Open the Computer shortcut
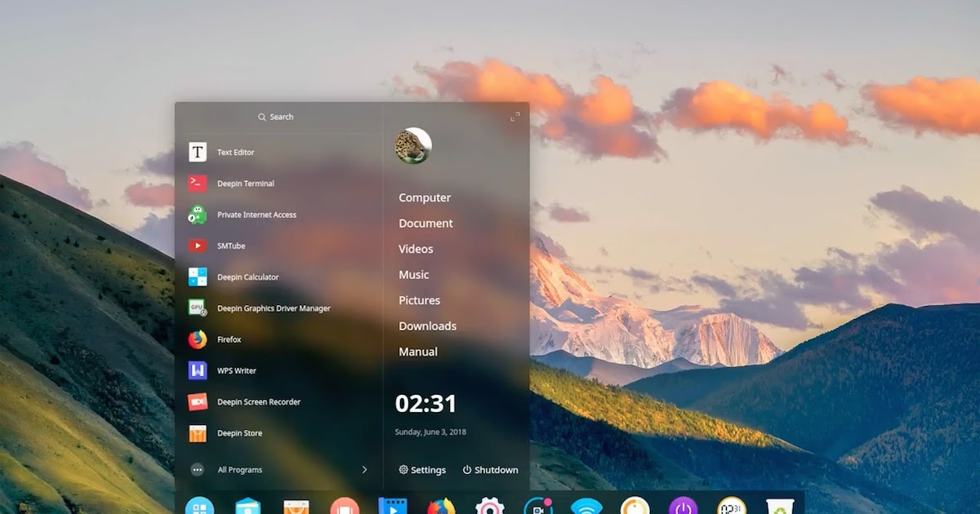This screenshot has height=514, width=980. click(x=424, y=197)
